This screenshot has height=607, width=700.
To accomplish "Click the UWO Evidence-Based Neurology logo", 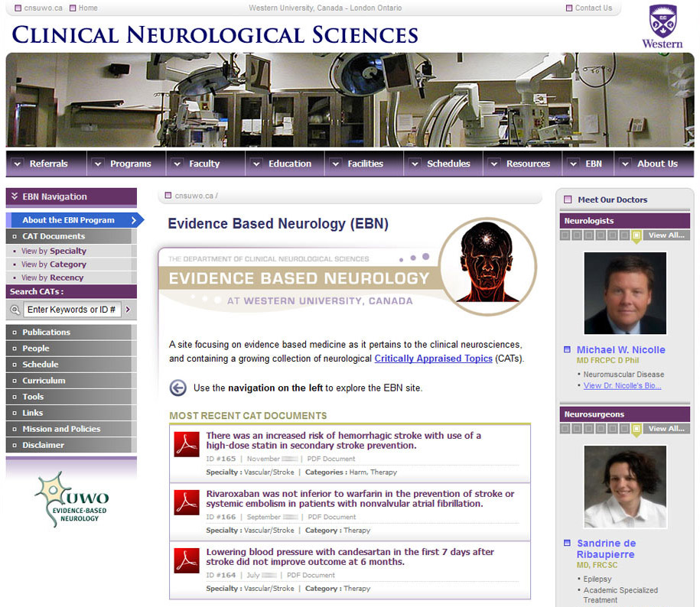I will 71,499.
